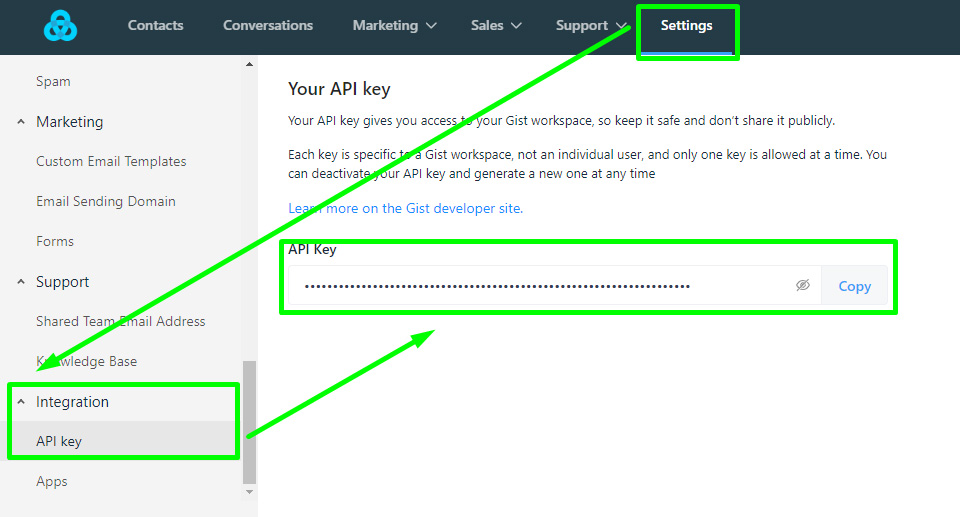Click the 'Your API key' heading
This screenshot has width=960, height=517.
click(339, 89)
